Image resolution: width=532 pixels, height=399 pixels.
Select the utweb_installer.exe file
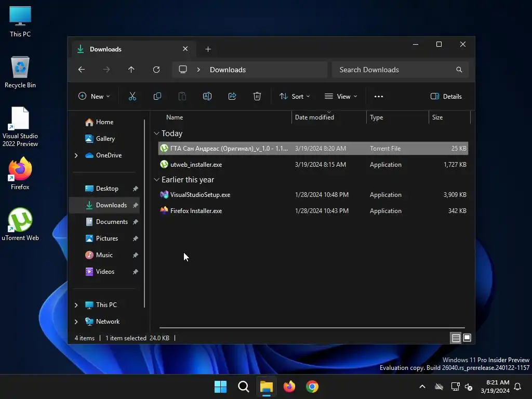[313, 165]
